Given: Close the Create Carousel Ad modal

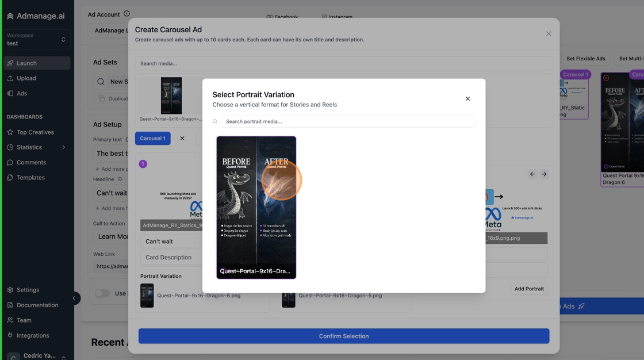Looking at the screenshot, I should point(549,34).
